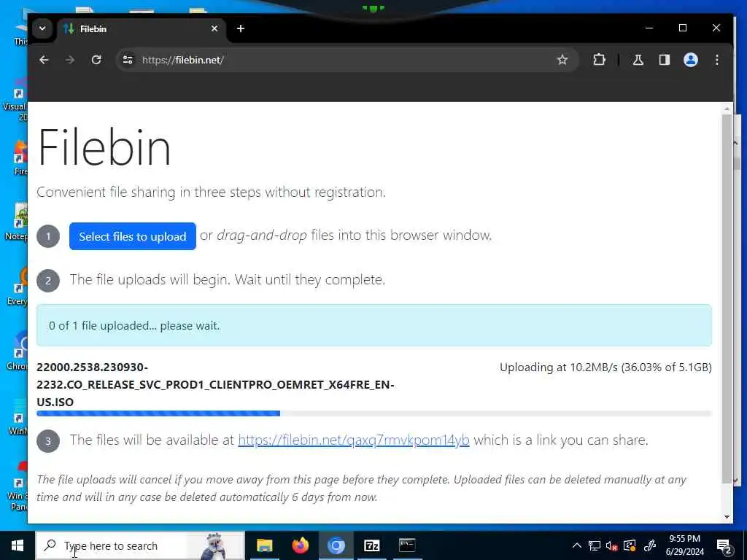
Task: Open the Chrome profile avatar
Action: [690, 60]
